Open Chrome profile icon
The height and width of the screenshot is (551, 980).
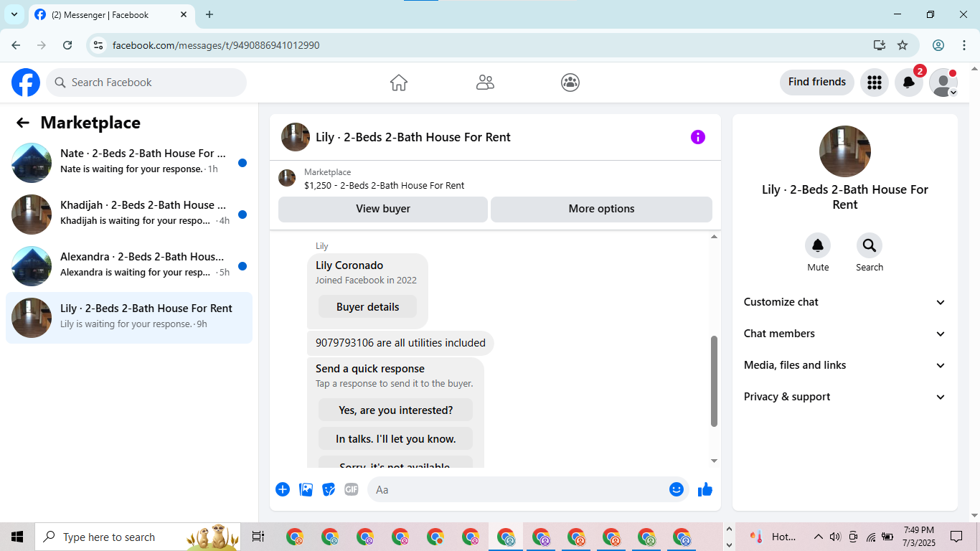[938, 45]
